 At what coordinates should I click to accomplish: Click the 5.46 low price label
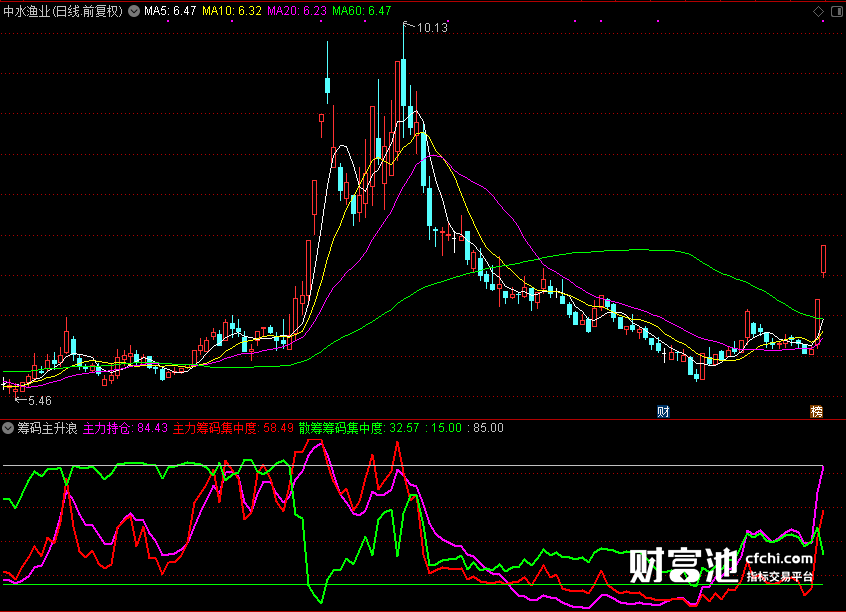click(x=39, y=400)
